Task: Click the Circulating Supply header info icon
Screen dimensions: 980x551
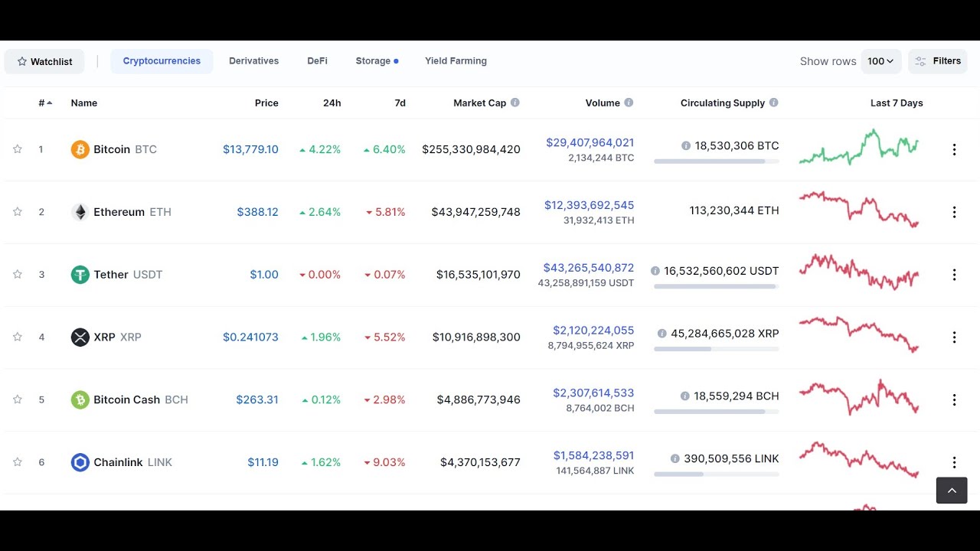Action: point(774,103)
